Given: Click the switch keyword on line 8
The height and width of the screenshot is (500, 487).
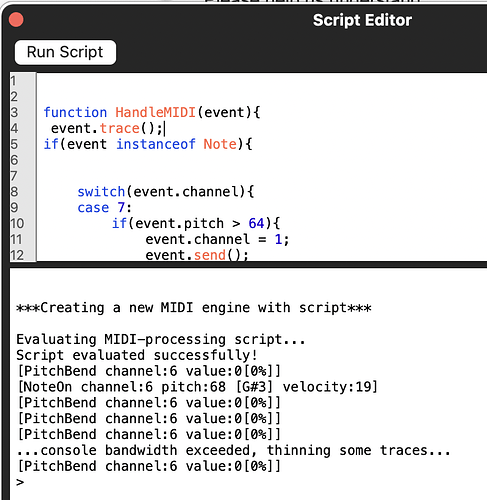Looking at the screenshot, I should tap(101, 192).
